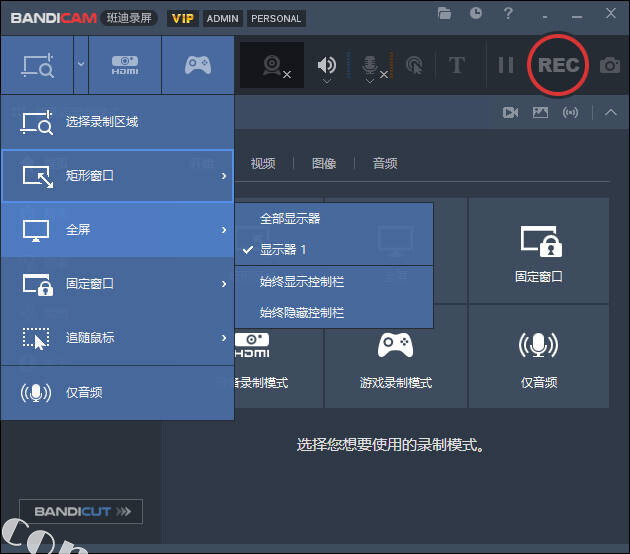Select 仅音频 in the dropdown menu
630x554 pixels.
[x=117, y=393]
